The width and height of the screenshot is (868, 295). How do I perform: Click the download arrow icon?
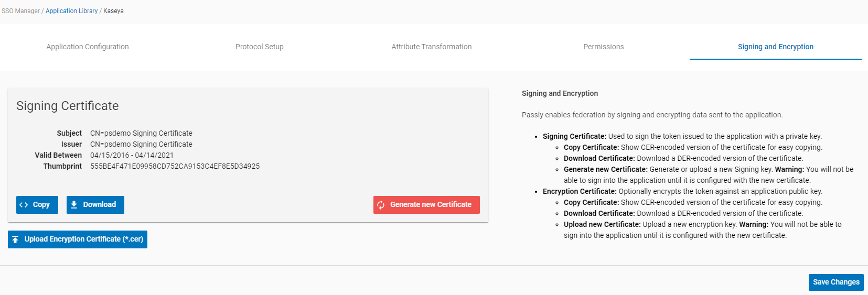point(74,204)
